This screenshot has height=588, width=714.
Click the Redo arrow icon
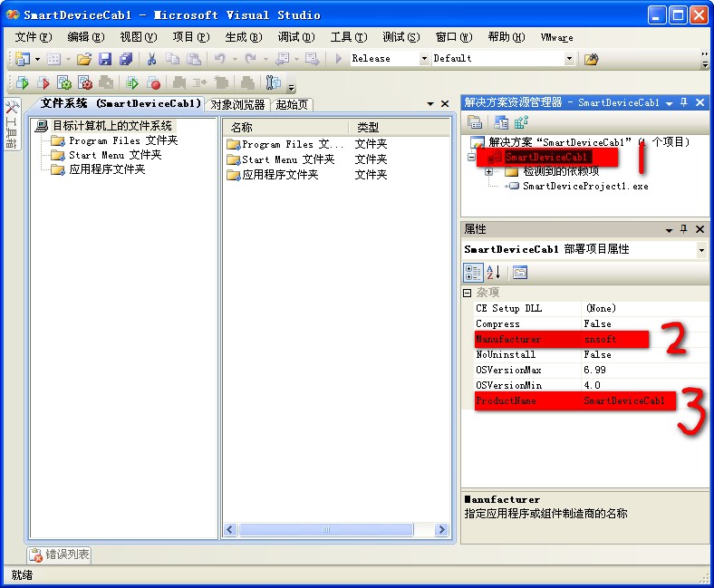[x=250, y=59]
